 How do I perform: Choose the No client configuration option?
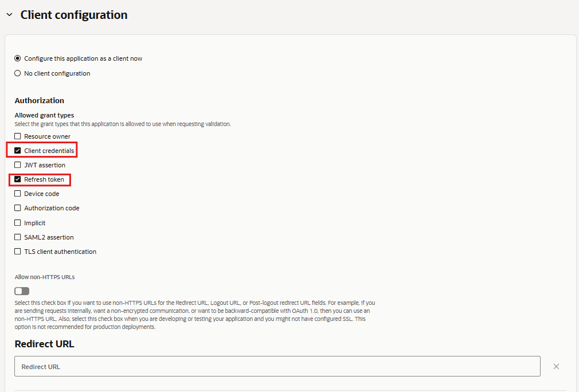pyautogui.click(x=18, y=73)
